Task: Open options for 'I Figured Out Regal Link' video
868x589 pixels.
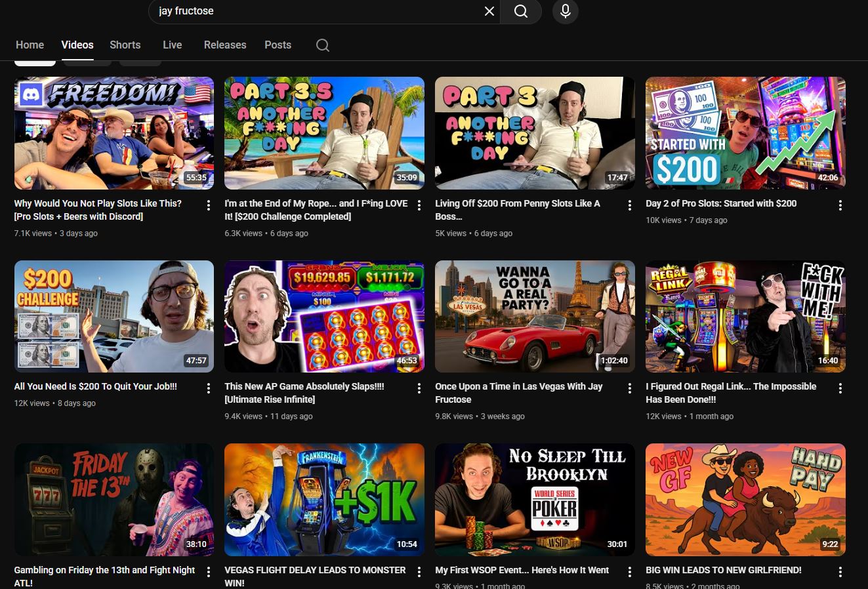Action: (840, 388)
